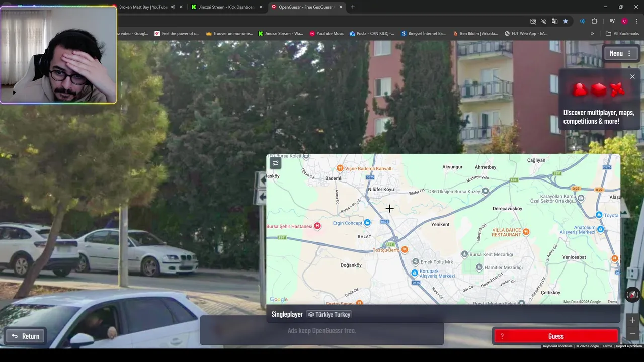Click the Dereçavuşköy map label
This screenshot has width=644, height=362.
507,209
